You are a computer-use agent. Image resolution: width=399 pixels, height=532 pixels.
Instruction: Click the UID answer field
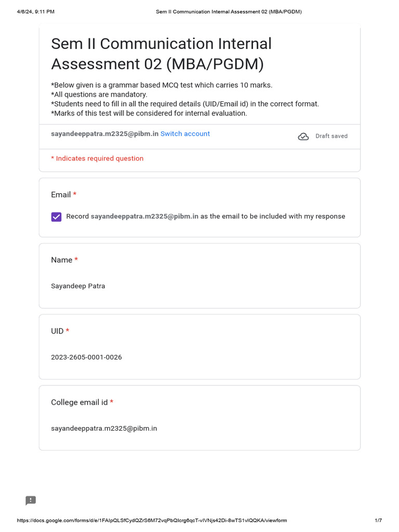86,357
